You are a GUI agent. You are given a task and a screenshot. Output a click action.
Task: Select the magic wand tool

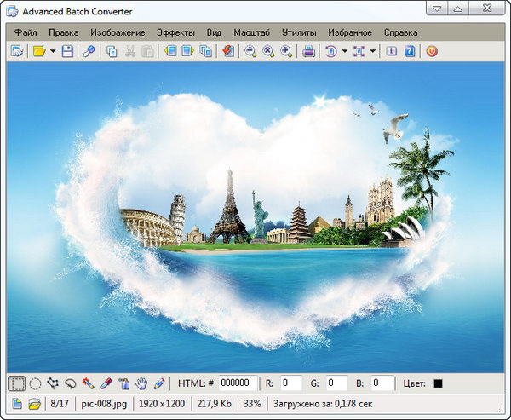click(x=88, y=383)
